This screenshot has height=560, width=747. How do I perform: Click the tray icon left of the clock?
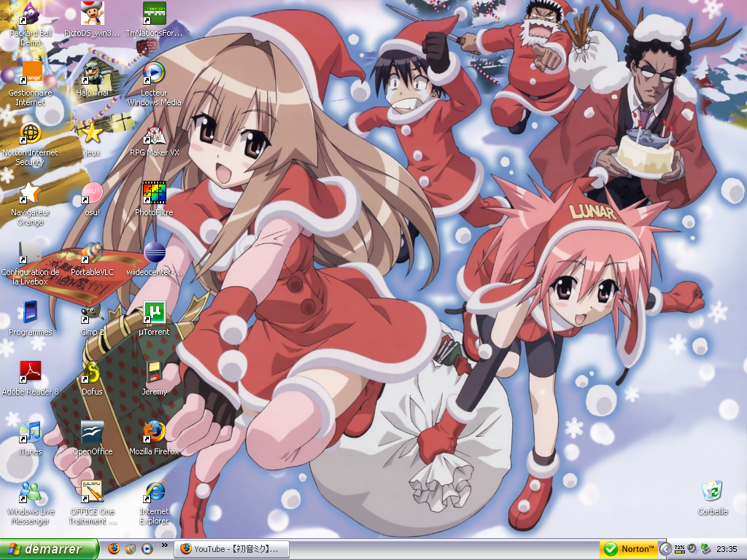click(706, 549)
